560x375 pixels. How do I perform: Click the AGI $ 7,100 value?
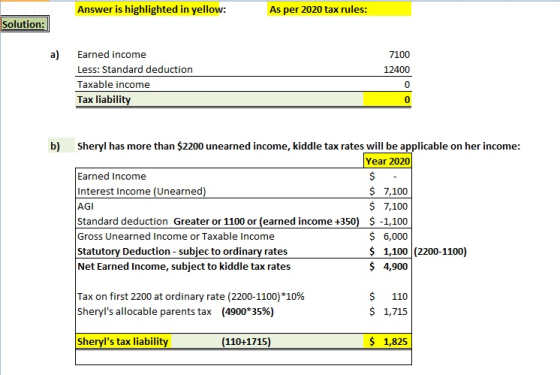coord(388,206)
